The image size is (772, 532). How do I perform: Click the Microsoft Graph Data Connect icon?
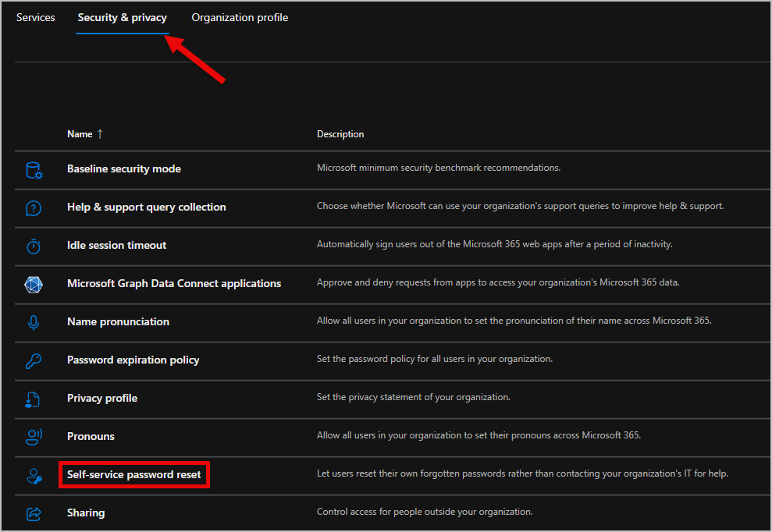34,283
